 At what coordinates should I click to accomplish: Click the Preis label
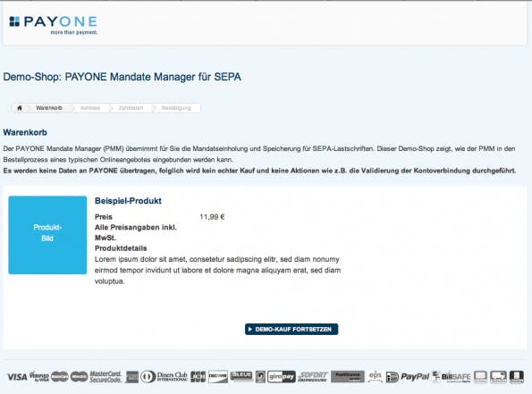104,217
